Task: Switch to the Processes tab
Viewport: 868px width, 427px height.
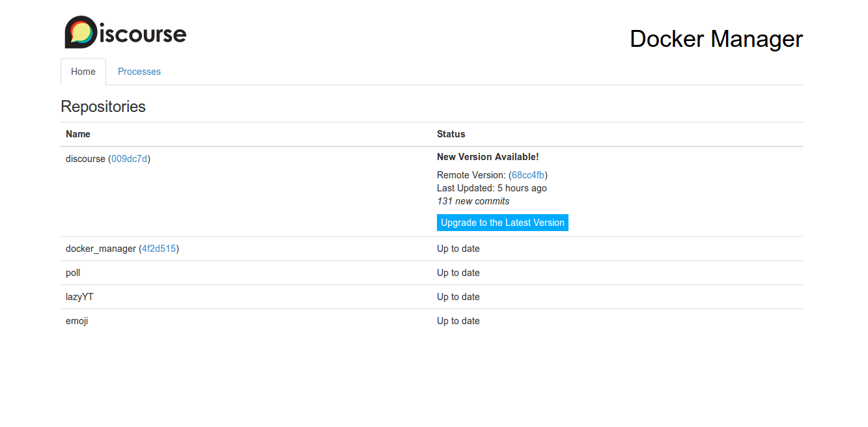Action: coord(139,72)
